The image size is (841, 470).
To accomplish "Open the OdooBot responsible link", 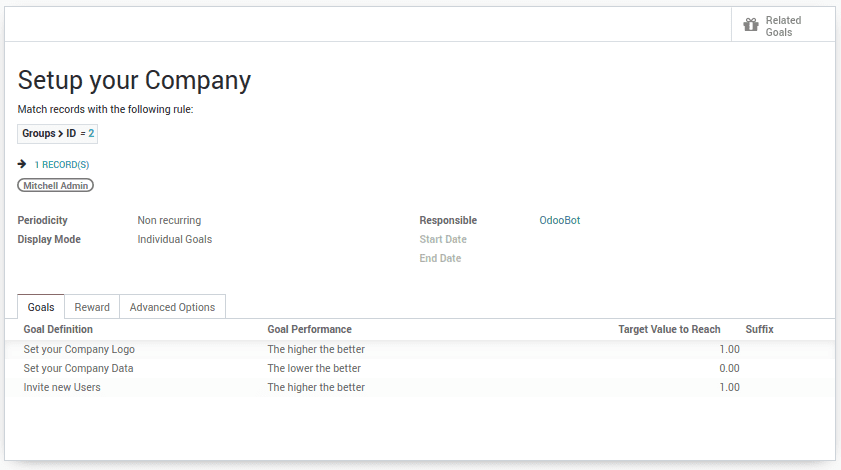I will [559, 220].
